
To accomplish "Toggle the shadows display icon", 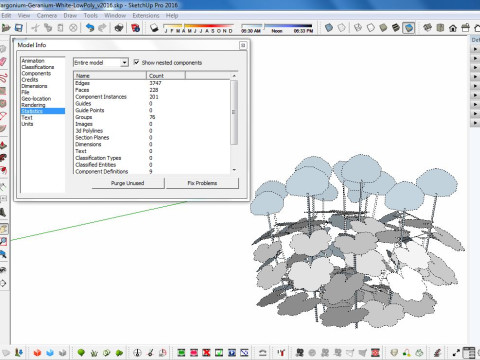I will click(154, 28).
